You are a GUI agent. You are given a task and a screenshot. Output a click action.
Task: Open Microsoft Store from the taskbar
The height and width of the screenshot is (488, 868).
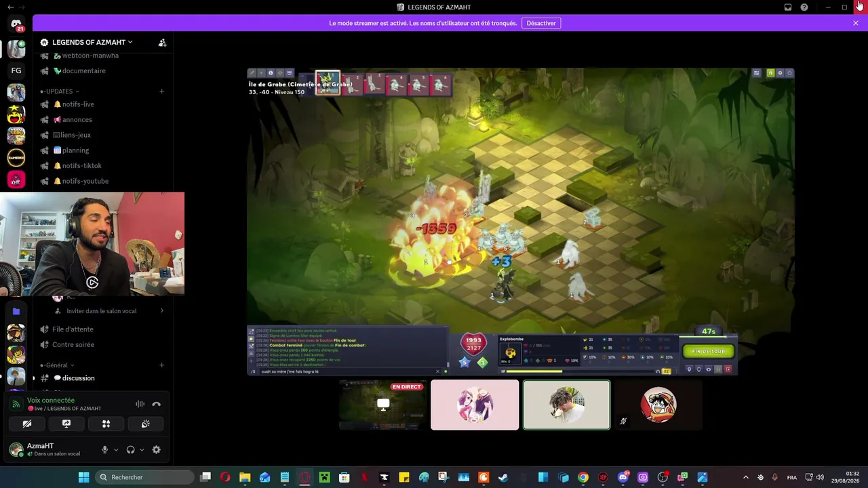pyautogui.click(x=344, y=477)
